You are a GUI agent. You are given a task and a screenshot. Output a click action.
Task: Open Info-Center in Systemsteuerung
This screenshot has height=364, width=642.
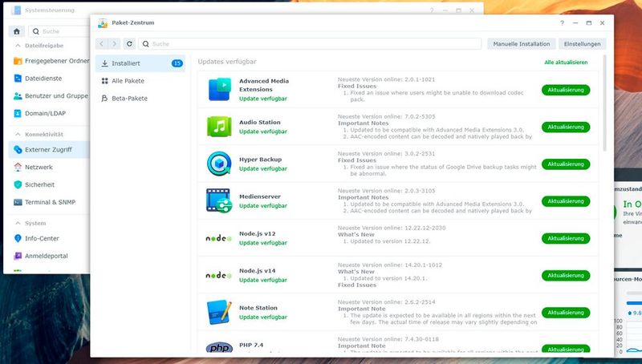pyautogui.click(x=49, y=238)
